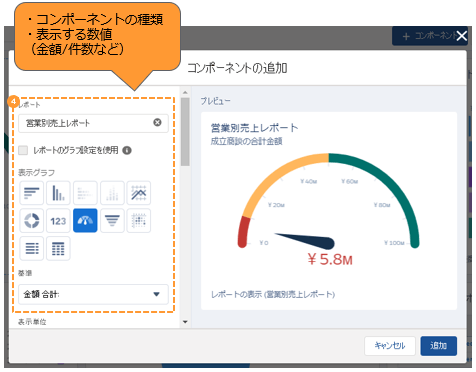Viewport: 476px width, 372px height.
Task: Select the donut chart icon
Action: click(32, 220)
